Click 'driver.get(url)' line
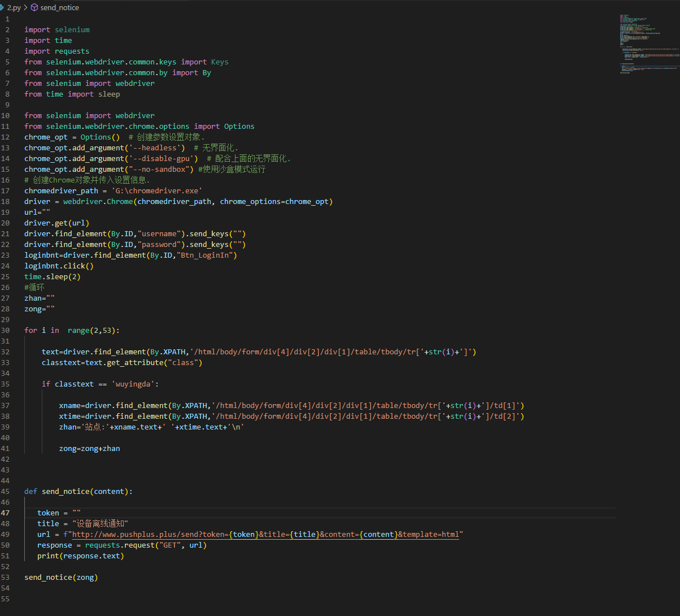This screenshot has width=680, height=616. [57, 223]
